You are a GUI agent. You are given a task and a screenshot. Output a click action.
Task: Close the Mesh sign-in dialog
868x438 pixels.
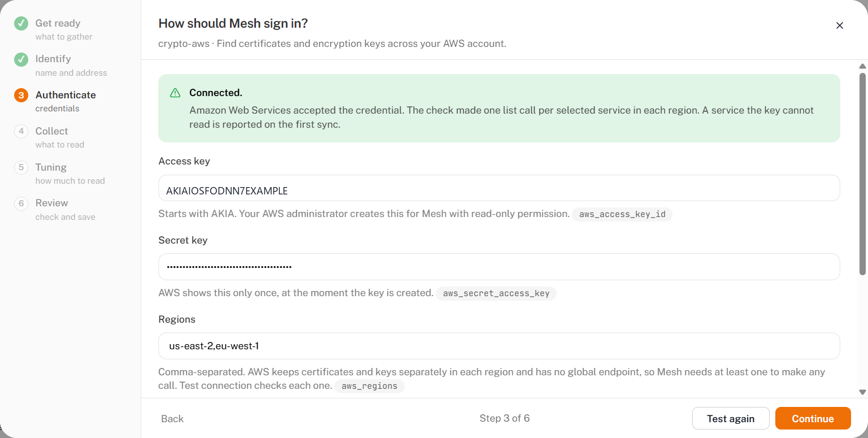click(840, 25)
